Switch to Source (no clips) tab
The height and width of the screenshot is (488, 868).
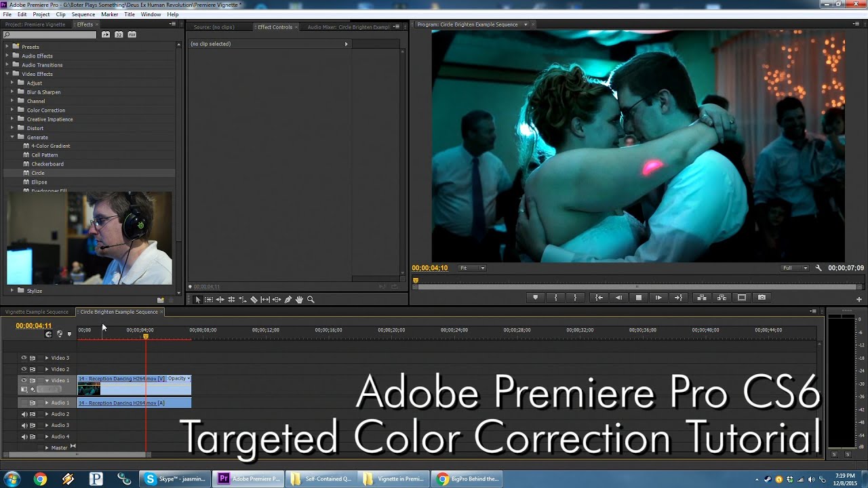tap(214, 27)
